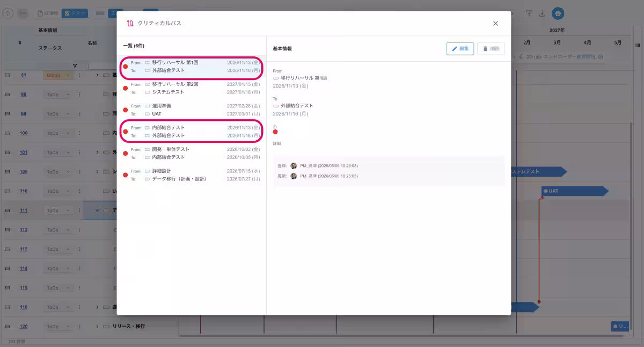The image size is (644, 347).
Task: Open ToDo status dropdown of row 115
Action: pyautogui.click(x=57, y=288)
